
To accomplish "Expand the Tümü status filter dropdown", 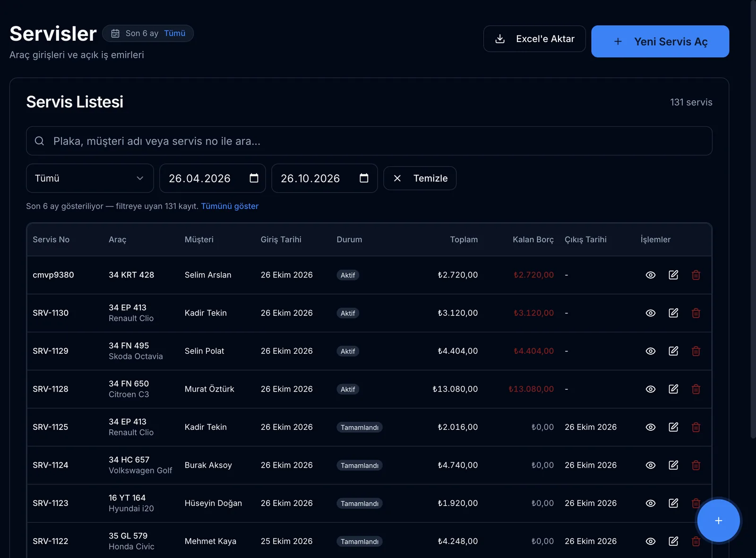I will pyautogui.click(x=90, y=178).
